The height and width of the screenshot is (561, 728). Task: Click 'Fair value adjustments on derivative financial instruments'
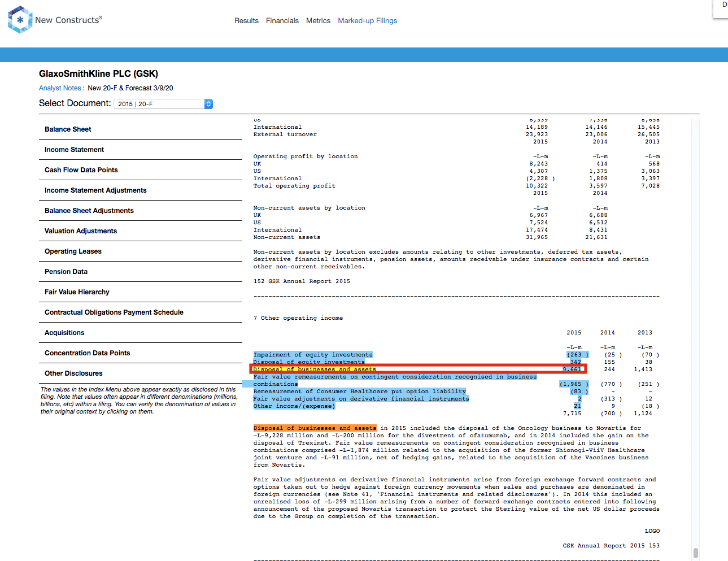(361, 399)
